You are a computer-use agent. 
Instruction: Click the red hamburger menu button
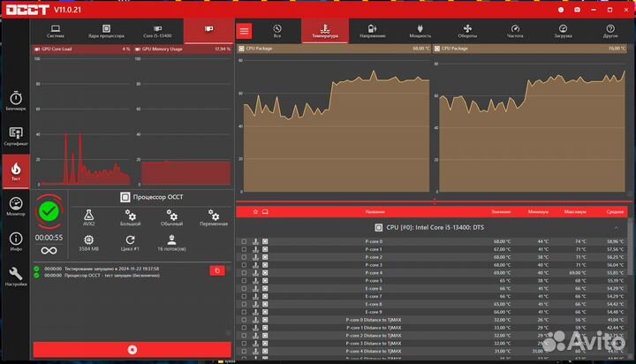245,31
